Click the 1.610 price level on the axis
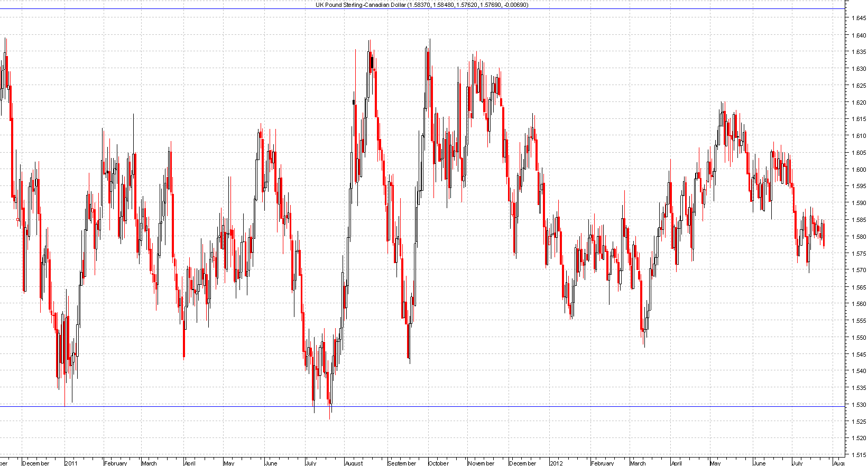The height and width of the screenshot is (466, 868). (x=858, y=136)
